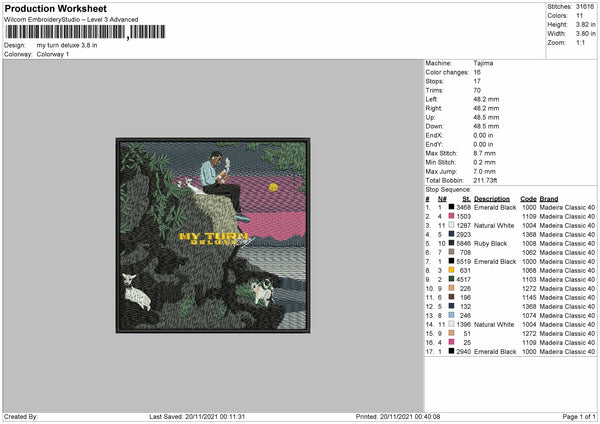This screenshot has height=424, width=600.
Task: Click the light blue swatch beside 246 stitches
Action: coord(452,315)
